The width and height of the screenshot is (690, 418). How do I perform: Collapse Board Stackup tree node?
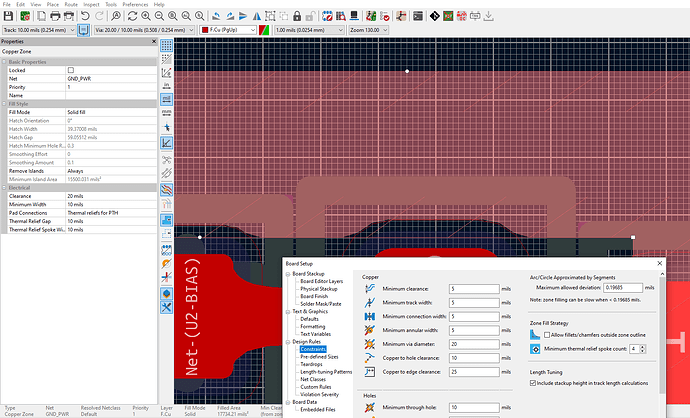[x=288, y=274]
